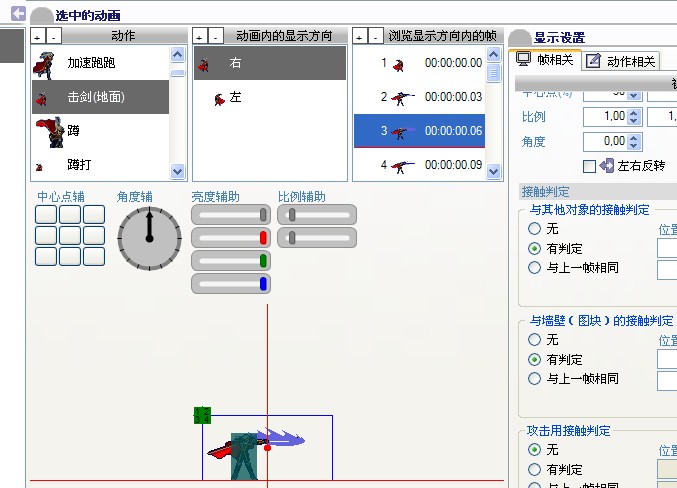This screenshot has width=677, height=488.
Task: Select frame 3 at 00:00:00.06
Action: pos(419,130)
